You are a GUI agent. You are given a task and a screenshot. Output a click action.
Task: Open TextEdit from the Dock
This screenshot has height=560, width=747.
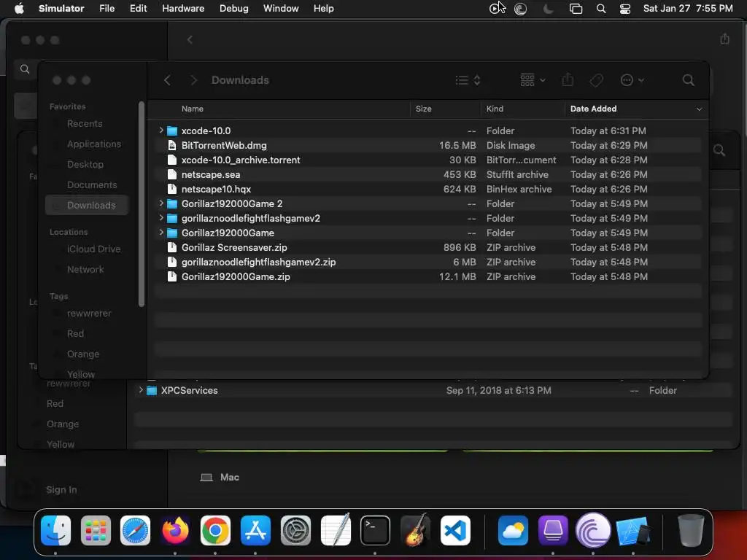pyautogui.click(x=336, y=531)
